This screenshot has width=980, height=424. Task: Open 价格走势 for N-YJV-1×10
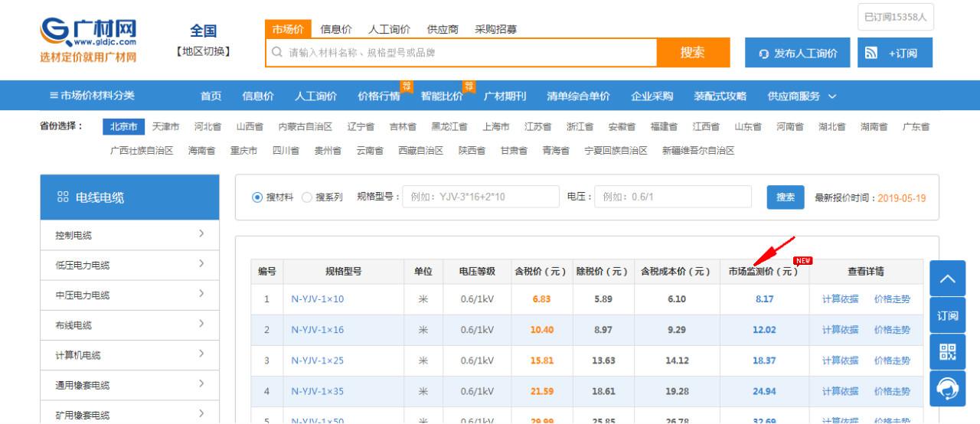coord(892,299)
